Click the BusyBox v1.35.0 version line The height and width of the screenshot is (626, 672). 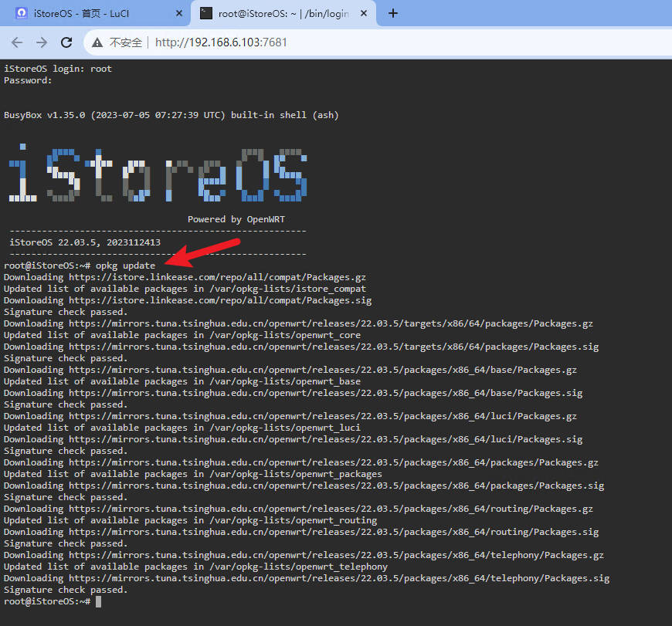point(171,115)
